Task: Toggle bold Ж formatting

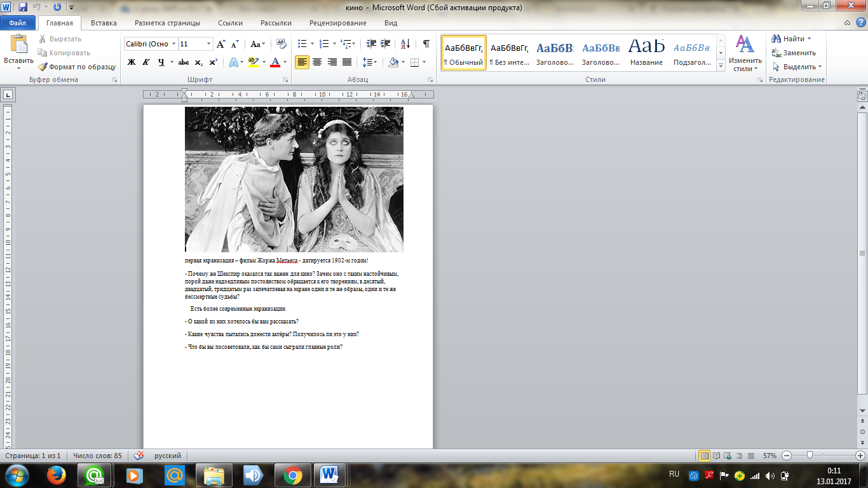Action: [x=132, y=62]
